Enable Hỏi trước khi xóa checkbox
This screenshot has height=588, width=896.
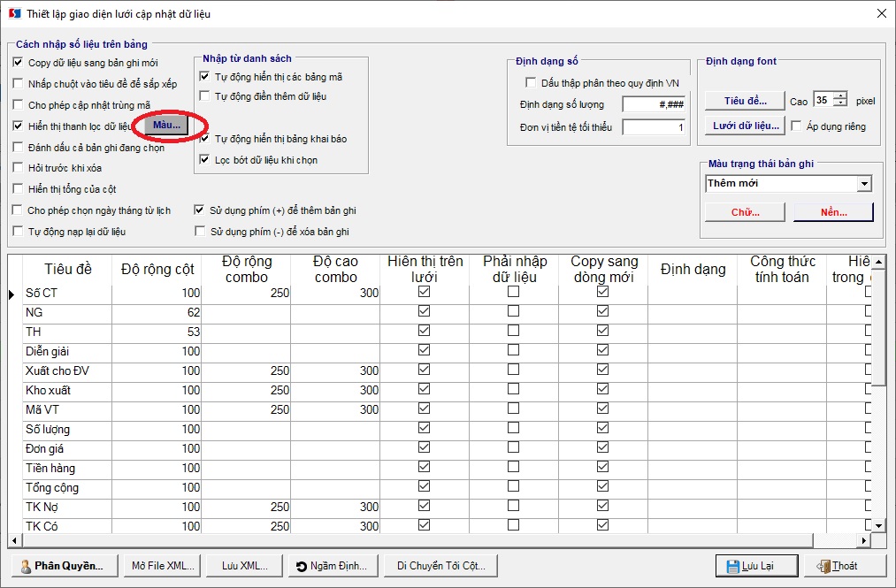click(x=19, y=167)
